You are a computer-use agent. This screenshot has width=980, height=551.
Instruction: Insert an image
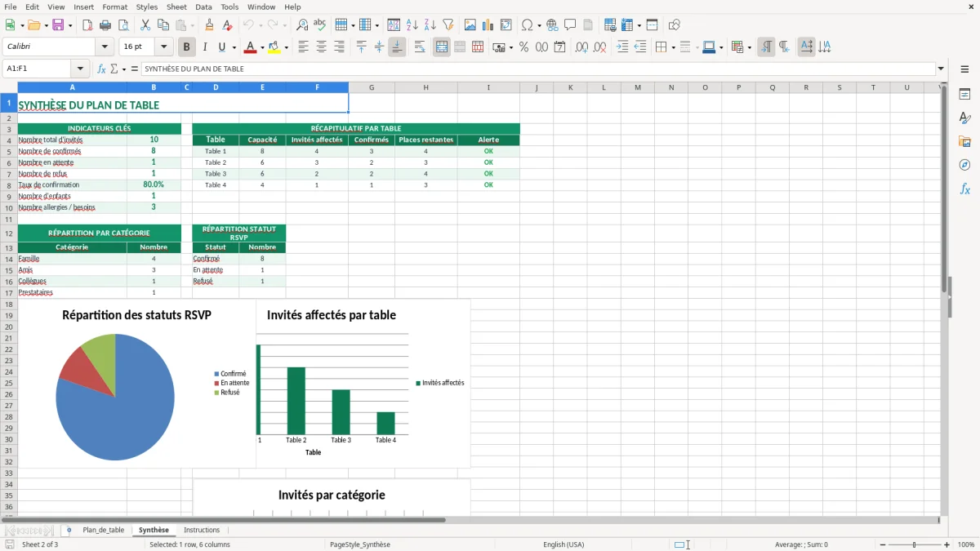pos(470,25)
